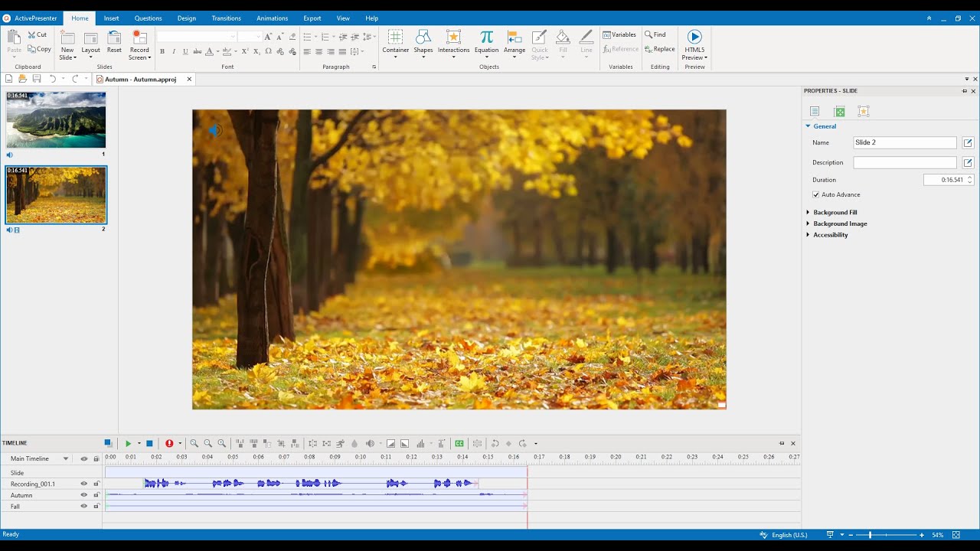The height and width of the screenshot is (551, 980).
Task: Select slide 1 thumbnail
Action: tap(56, 120)
